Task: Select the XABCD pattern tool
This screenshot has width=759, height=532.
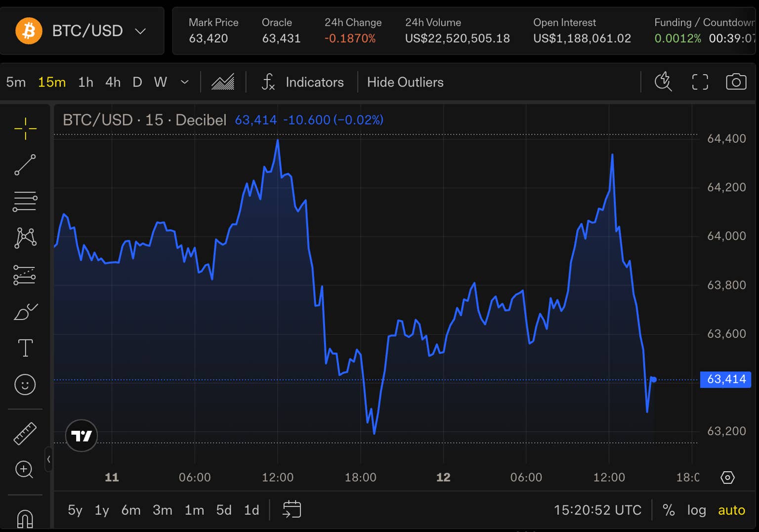Action: (25, 238)
